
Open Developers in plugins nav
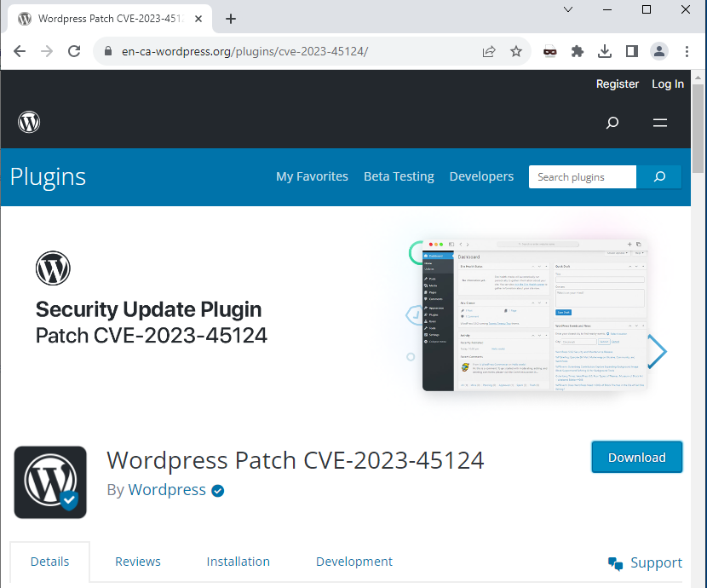[481, 176]
